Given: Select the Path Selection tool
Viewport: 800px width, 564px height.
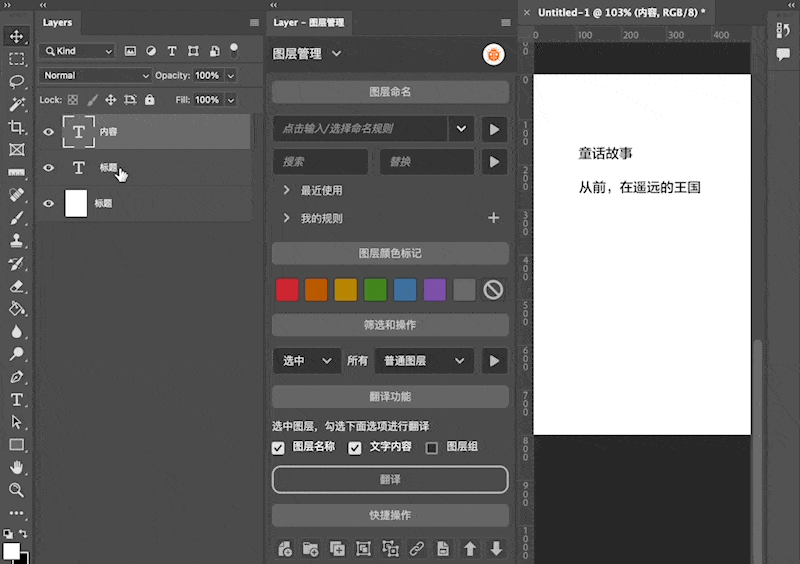Looking at the screenshot, I should pos(16,422).
